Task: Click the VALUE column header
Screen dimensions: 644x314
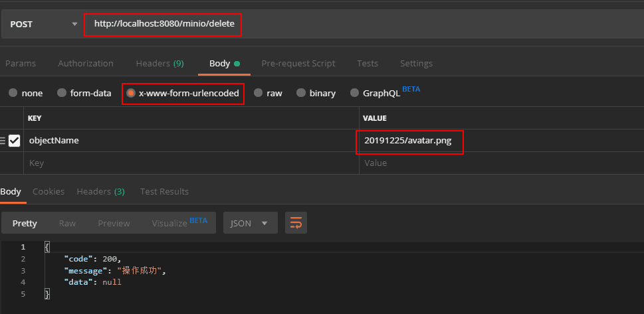Action: click(x=375, y=118)
